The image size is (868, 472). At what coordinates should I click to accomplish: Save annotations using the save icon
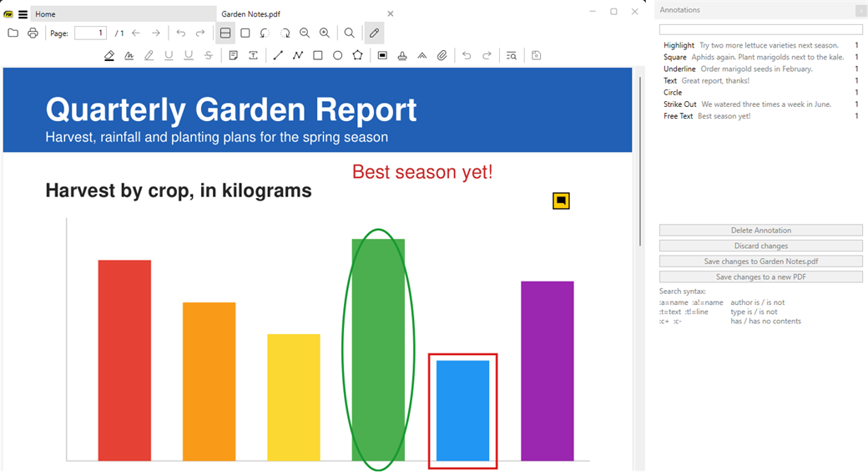(x=536, y=55)
